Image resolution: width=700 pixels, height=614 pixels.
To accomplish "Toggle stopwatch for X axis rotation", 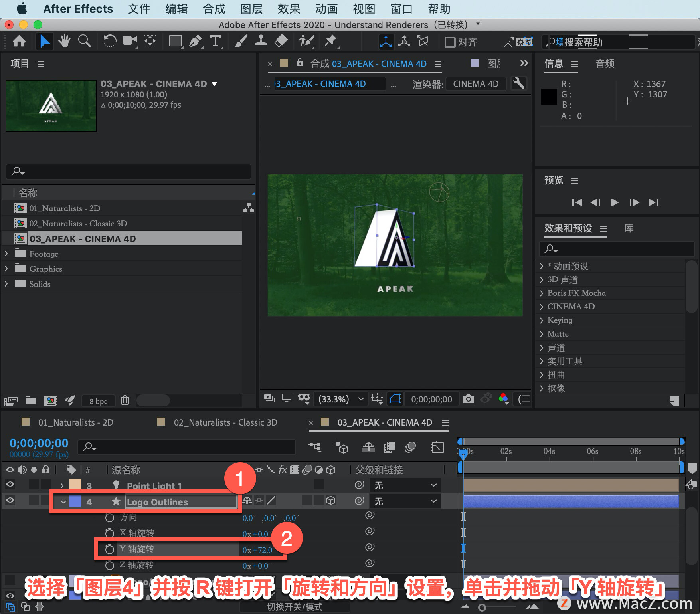I will [x=109, y=533].
